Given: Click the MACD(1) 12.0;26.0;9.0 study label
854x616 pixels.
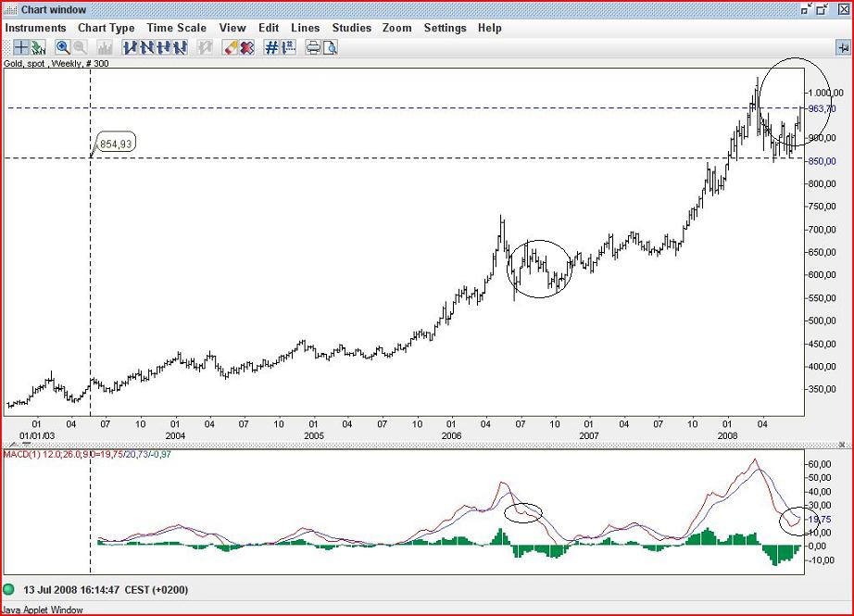Looking at the screenshot, I should click(49, 454).
